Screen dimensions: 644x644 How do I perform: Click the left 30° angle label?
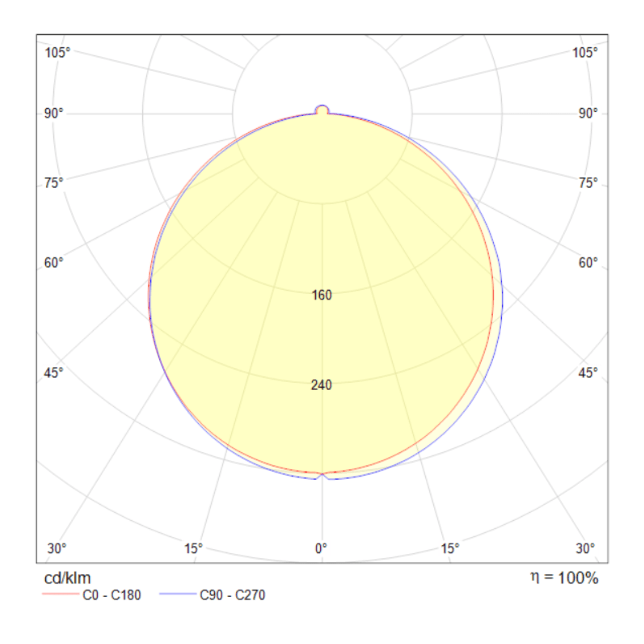tap(57, 548)
